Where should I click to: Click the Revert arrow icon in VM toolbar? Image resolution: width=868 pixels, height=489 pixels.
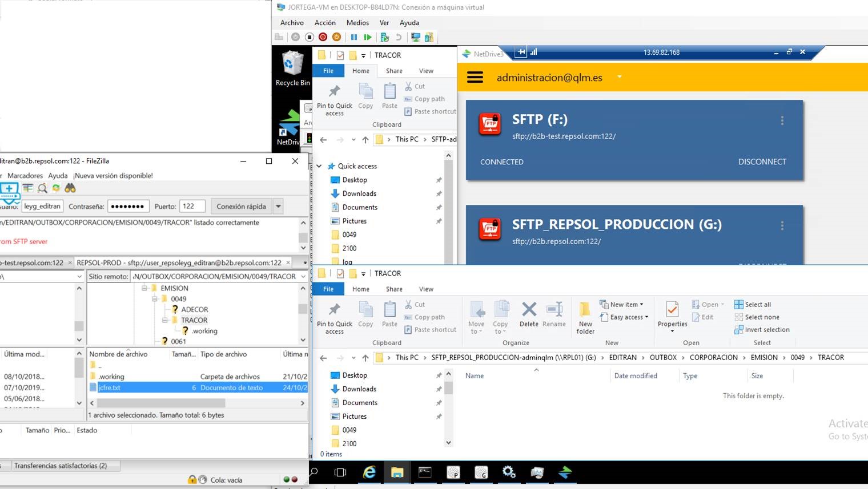(399, 37)
